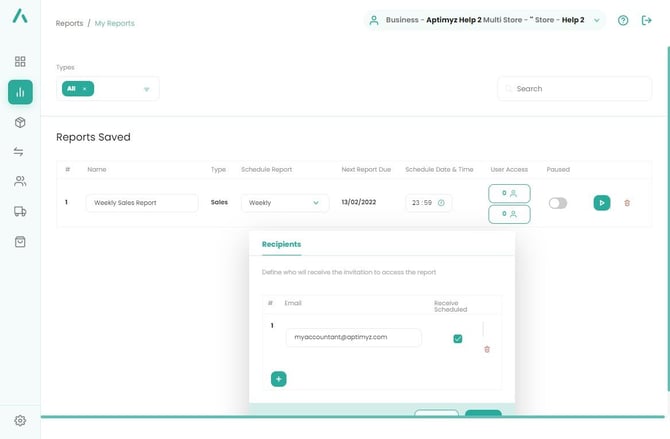This screenshot has width=670, height=439.
Task: Delete the Weekly Sales Report row
Action: click(x=627, y=203)
